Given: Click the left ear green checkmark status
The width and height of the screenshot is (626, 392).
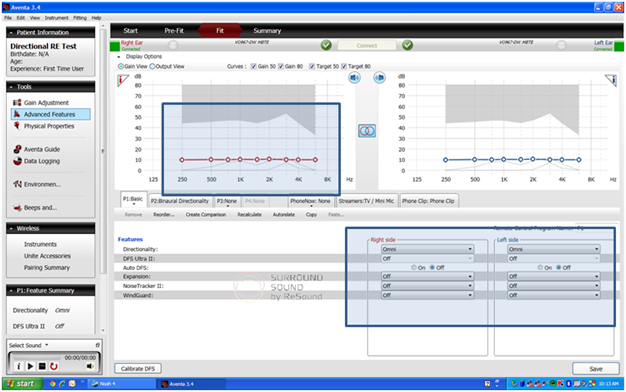Looking at the screenshot, I should 407,45.
